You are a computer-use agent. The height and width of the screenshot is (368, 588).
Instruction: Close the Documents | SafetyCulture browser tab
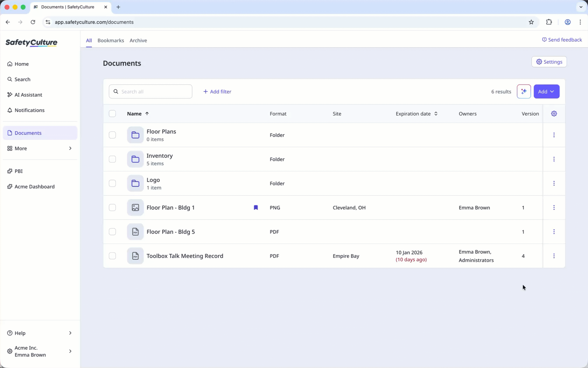coord(106,7)
